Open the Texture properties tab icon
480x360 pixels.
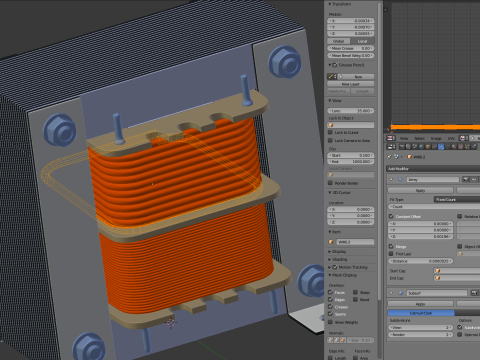tap(461, 146)
